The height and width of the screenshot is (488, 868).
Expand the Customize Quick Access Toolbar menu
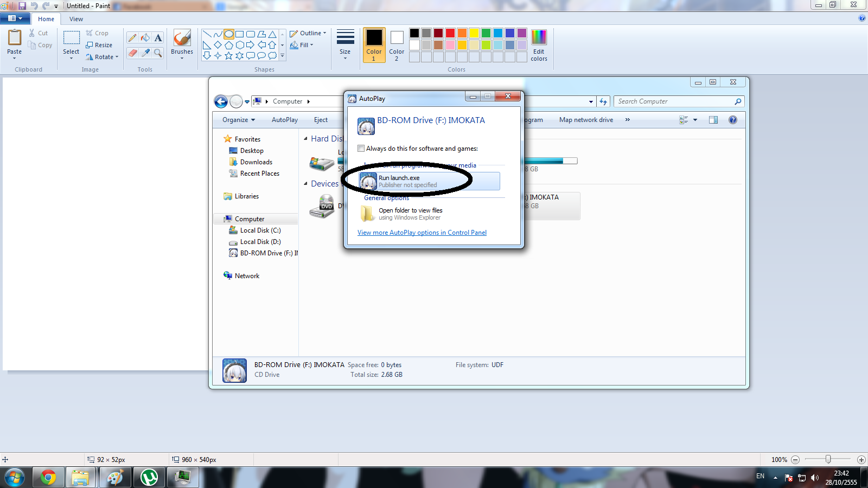[x=56, y=6]
